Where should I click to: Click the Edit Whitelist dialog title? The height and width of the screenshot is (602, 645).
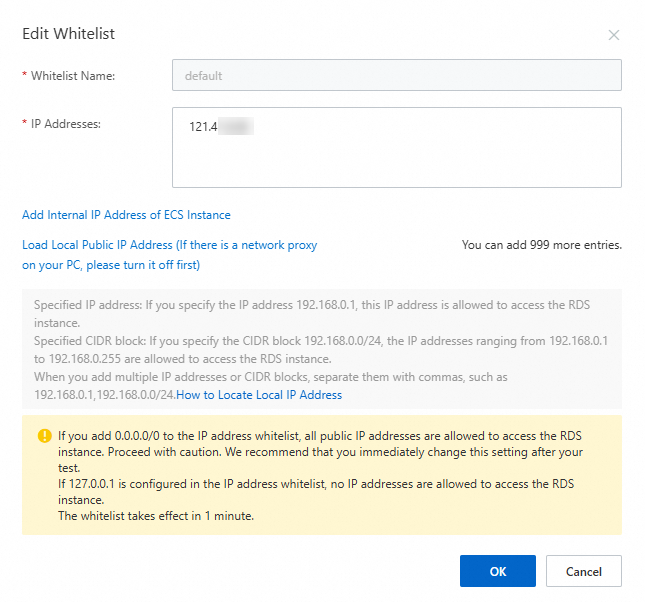coord(68,34)
